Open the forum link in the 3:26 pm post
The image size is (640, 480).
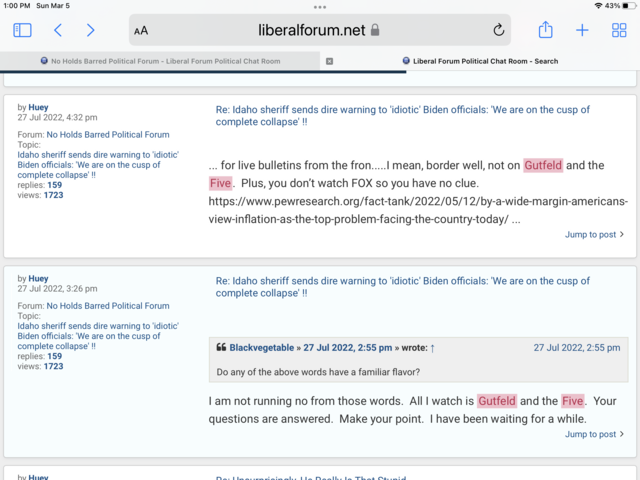pos(108,306)
